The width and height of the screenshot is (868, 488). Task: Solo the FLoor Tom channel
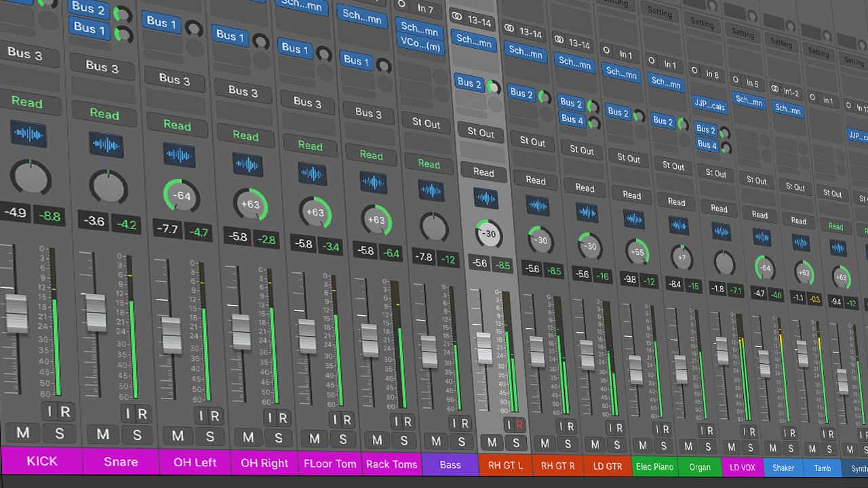[345, 439]
